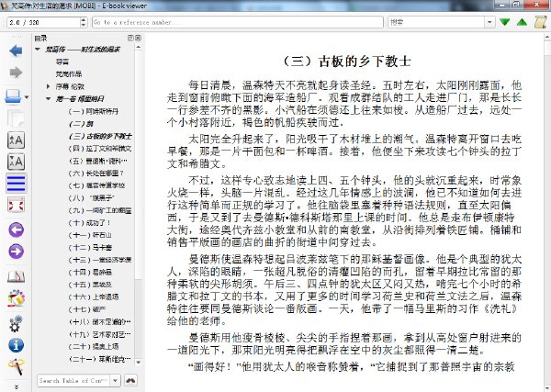Image resolution: width=551 pixels, height=392 pixels.
Task: Open chapter (二十) in the contents
Action: 93,346
